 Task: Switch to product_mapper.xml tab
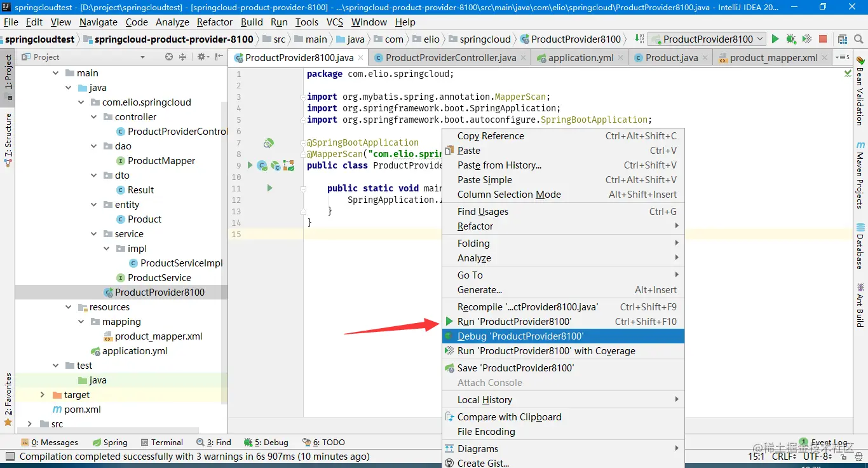(x=773, y=57)
